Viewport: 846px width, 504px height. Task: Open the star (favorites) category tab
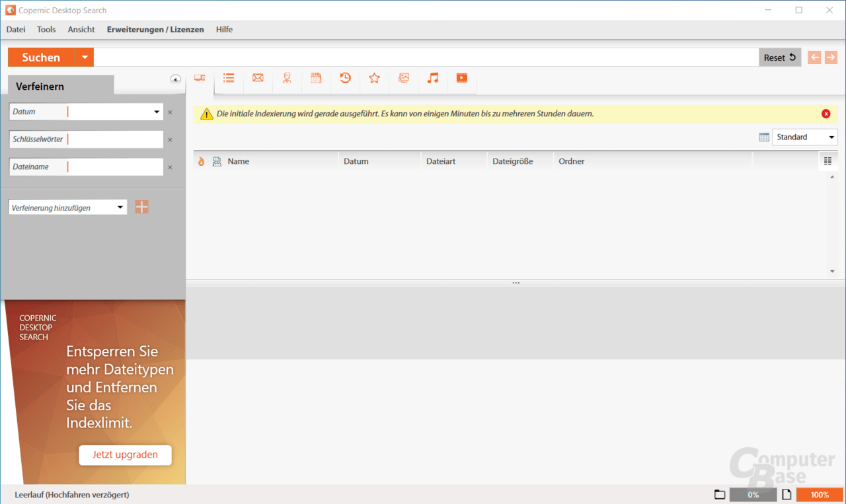click(x=374, y=78)
